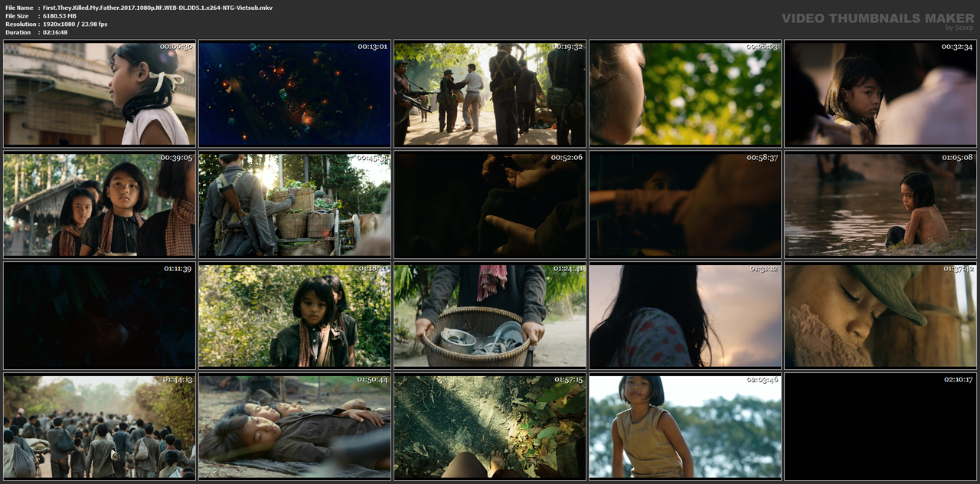Click the resolution value 1920x1080 / 23.98 fps
The image size is (980, 484).
(x=75, y=25)
